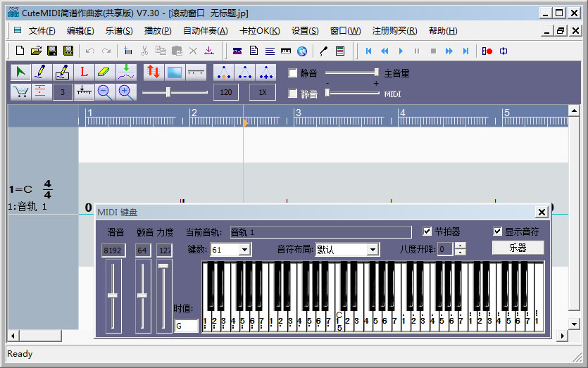This screenshot has height=368, width=588.
Task: Decrease 八度升降 with the down spinner
Action: pyautogui.click(x=460, y=252)
